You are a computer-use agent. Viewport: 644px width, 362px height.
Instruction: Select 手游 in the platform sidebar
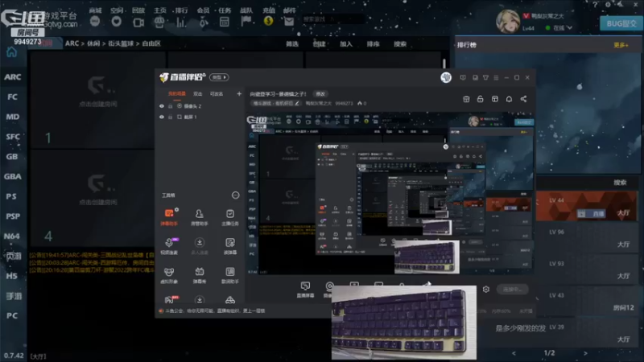coord(13,295)
